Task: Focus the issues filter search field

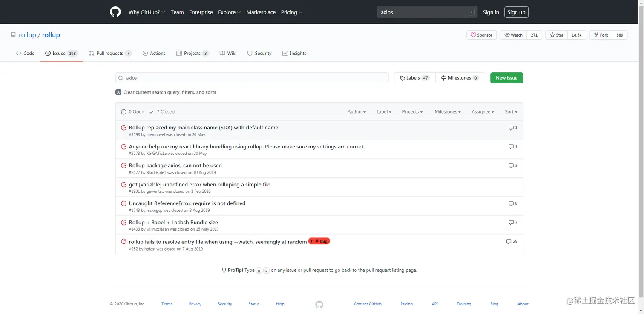Action: [x=252, y=78]
